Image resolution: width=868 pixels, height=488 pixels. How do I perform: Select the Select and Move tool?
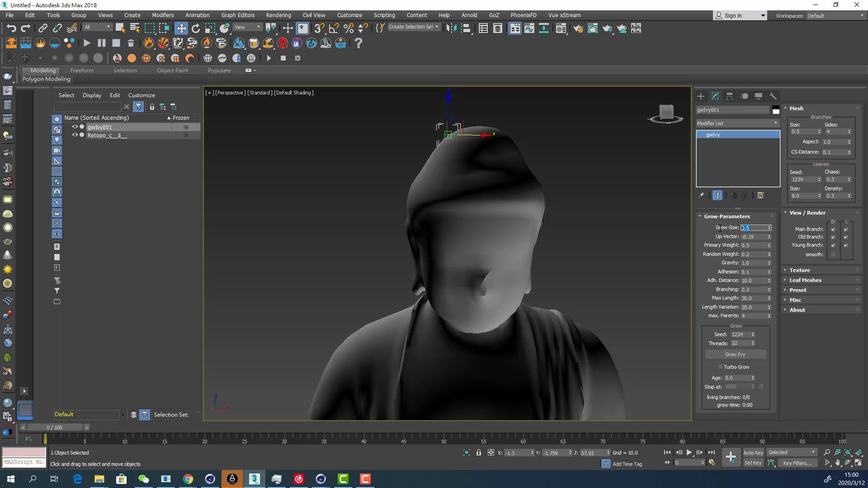[x=181, y=28]
